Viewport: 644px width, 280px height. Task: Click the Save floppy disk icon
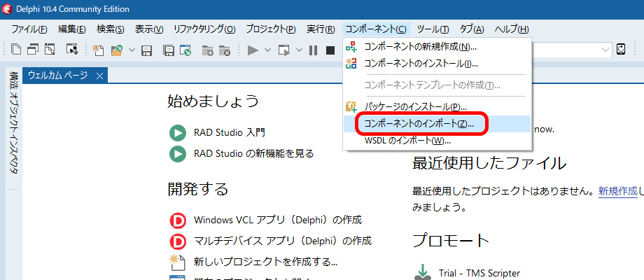tap(146, 50)
